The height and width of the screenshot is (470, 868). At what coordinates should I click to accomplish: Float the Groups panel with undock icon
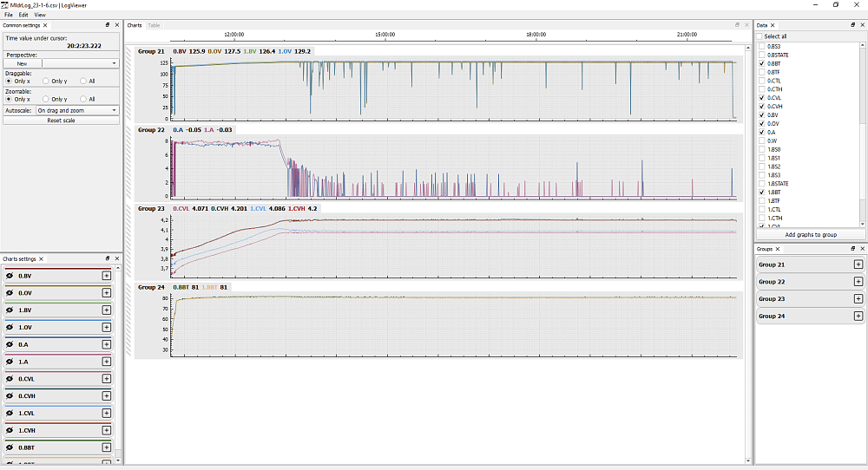click(x=852, y=249)
